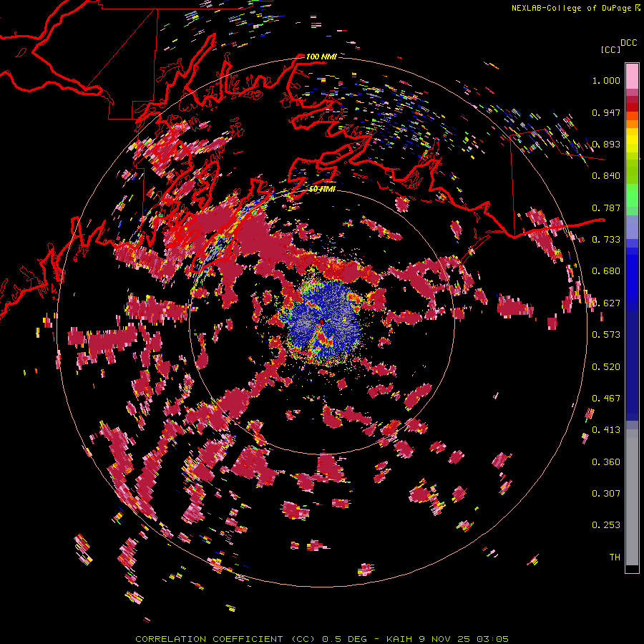Click the 0.733 color scale value
The image size is (644, 644).
(606, 240)
